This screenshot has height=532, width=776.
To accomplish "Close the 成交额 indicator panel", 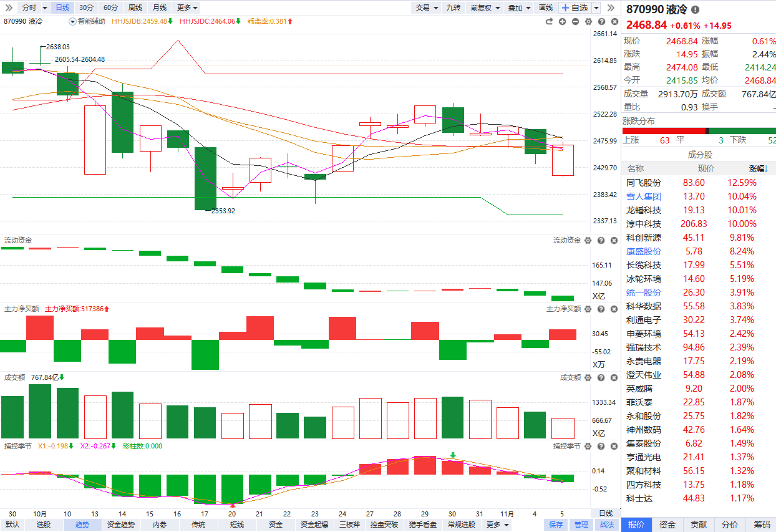I will pos(614,377).
